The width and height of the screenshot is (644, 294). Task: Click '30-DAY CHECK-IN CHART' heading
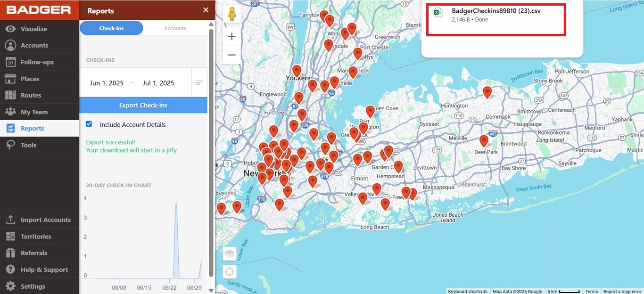tap(119, 185)
